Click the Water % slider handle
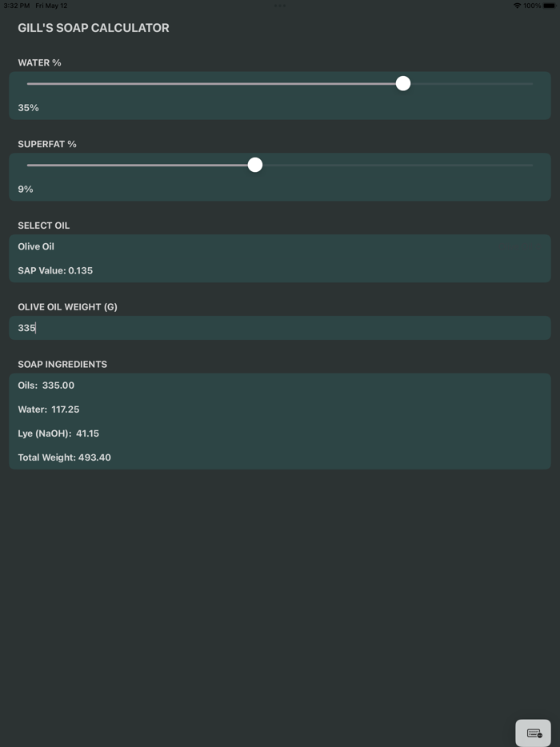The width and height of the screenshot is (560, 747). (x=403, y=83)
